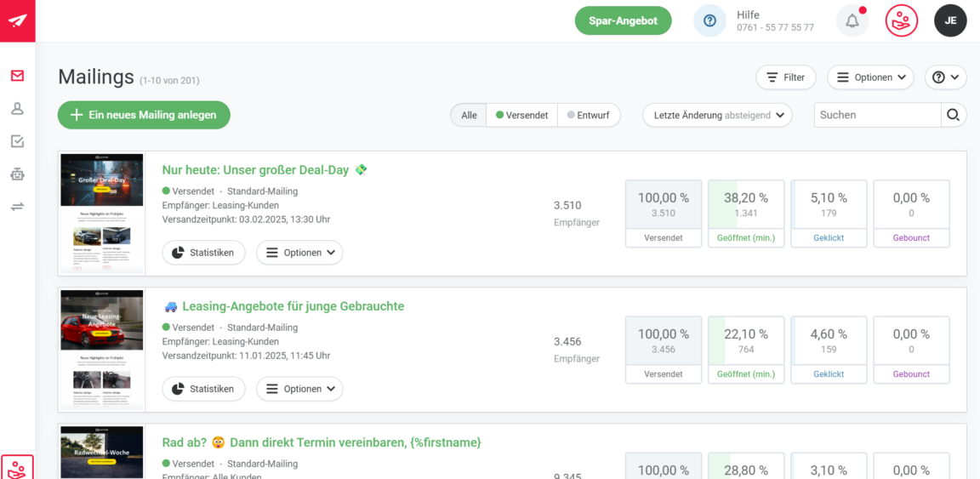Open the automation robot sidebar icon

(17, 174)
